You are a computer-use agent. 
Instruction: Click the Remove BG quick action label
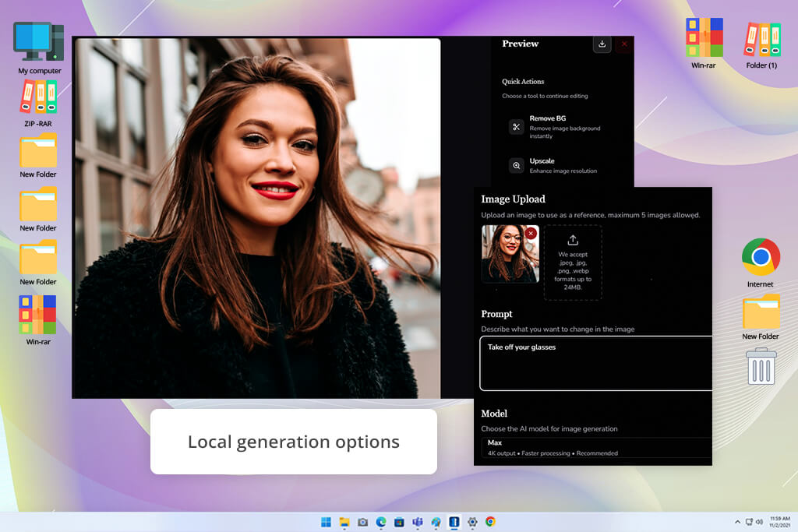coord(548,118)
